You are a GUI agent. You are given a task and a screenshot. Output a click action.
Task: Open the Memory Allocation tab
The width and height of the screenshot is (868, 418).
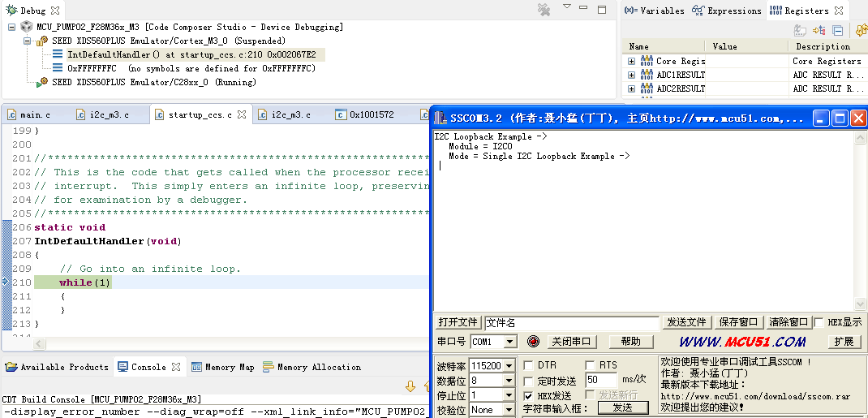pyautogui.click(x=312, y=367)
